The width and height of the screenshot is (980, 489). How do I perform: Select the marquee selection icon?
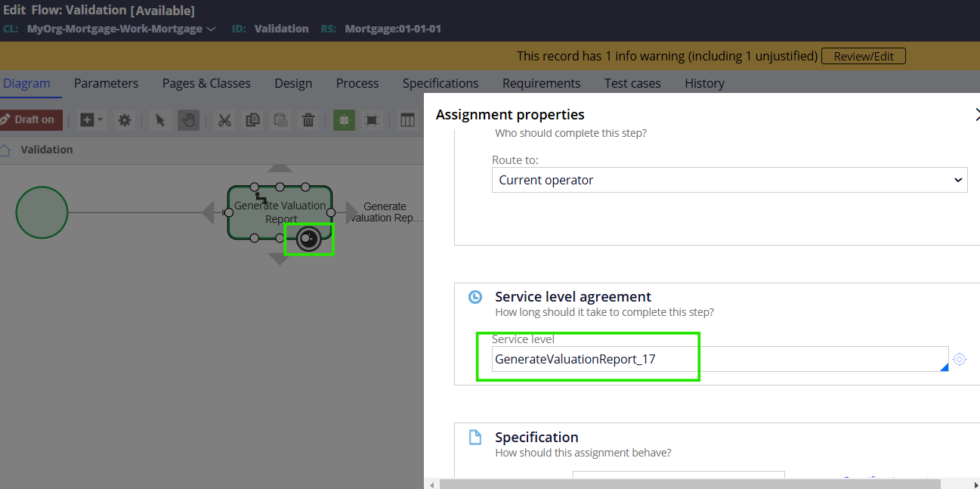pyautogui.click(x=370, y=120)
